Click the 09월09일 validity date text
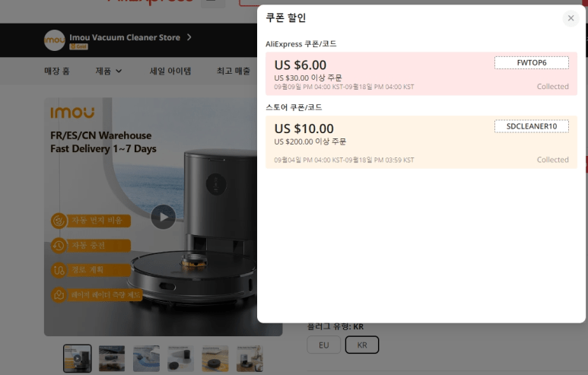 click(x=345, y=87)
